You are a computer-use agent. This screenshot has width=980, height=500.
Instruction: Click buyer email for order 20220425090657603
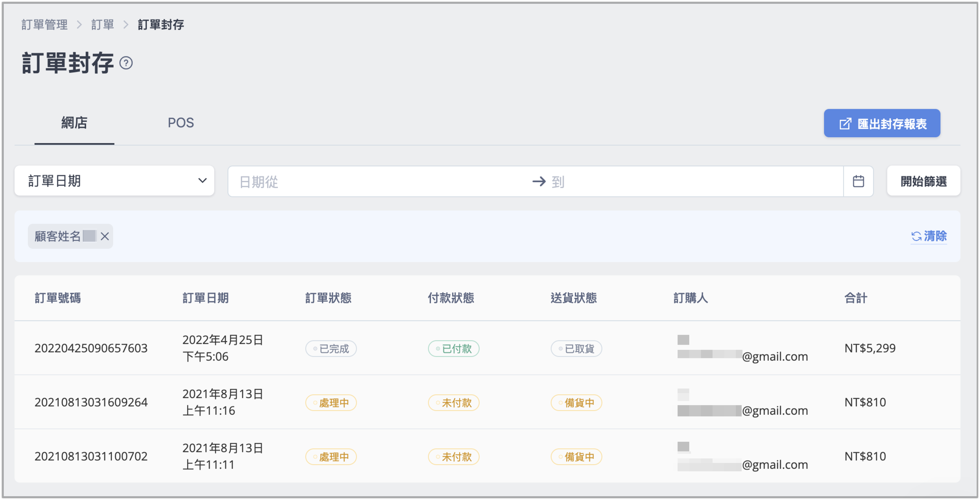(x=742, y=356)
